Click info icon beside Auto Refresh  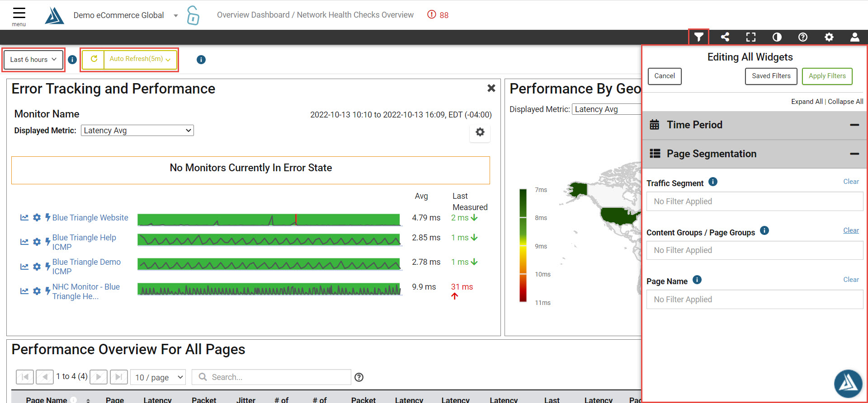pyautogui.click(x=201, y=60)
